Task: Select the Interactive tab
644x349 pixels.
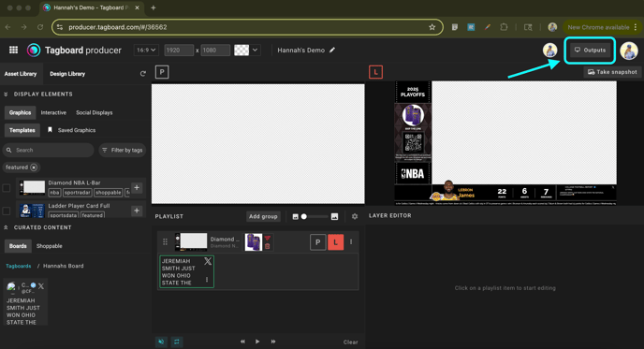Action: (x=53, y=112)
